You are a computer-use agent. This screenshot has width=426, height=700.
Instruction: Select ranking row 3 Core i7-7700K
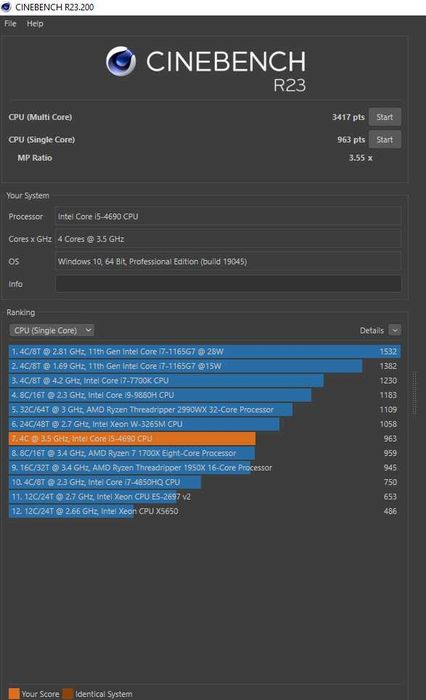click(x=205, y=380)
